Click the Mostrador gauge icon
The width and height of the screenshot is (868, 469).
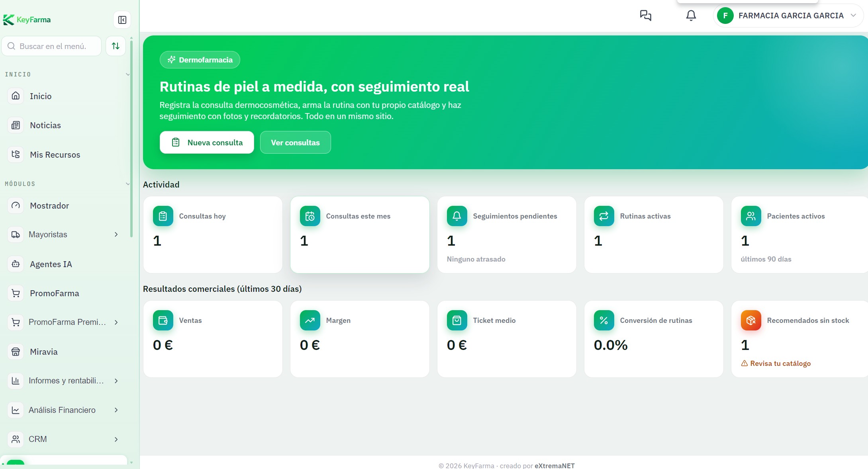pos(16,205)
